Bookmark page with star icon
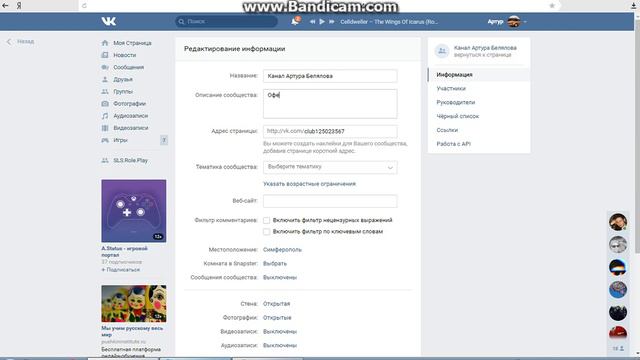The image size is (640, 360). (x=552, y=5)
